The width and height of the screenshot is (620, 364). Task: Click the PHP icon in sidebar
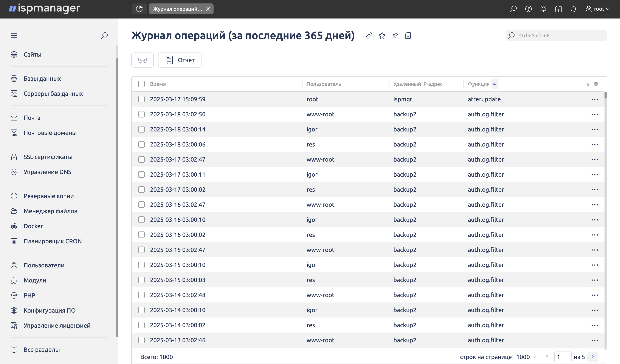click(x=14, y=295)
